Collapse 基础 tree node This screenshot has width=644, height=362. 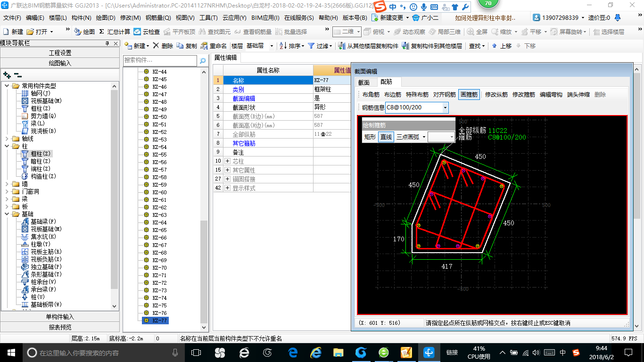tap(7, 214)
